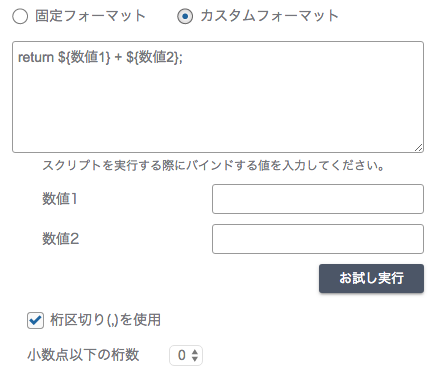
Task: Run the script with お試し実行 button
Action: [371, 279]
